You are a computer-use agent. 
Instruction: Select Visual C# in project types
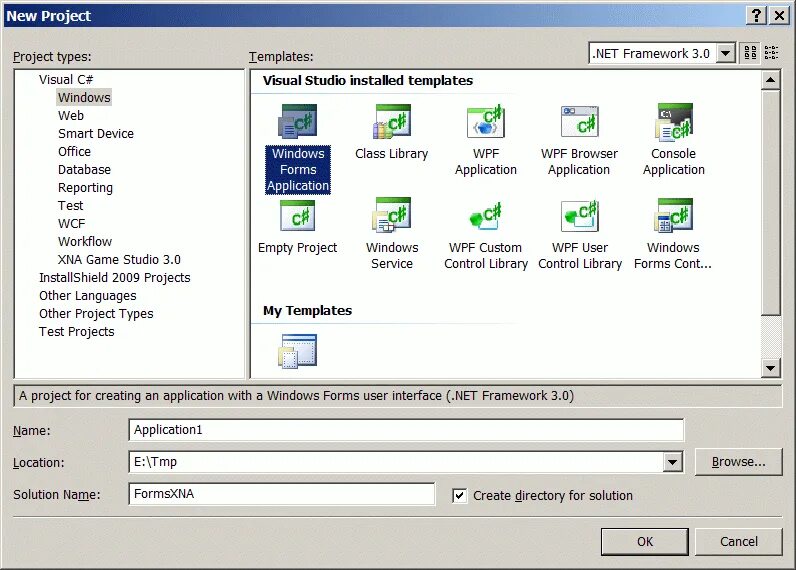[66, 80]
